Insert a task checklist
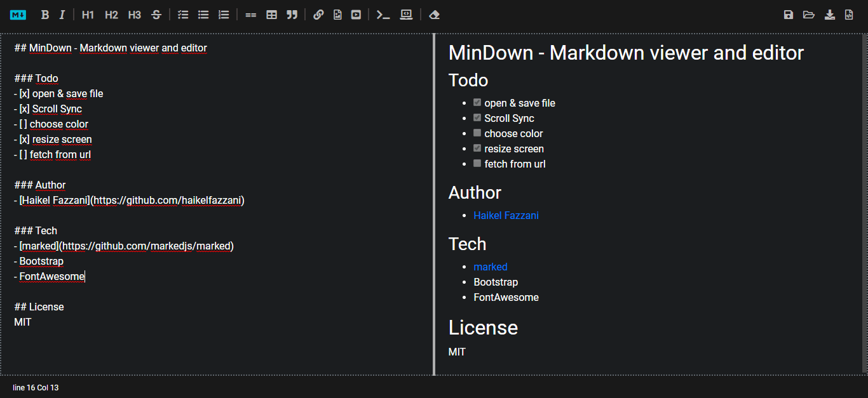 pyautogui.click(x=183, y=15)
